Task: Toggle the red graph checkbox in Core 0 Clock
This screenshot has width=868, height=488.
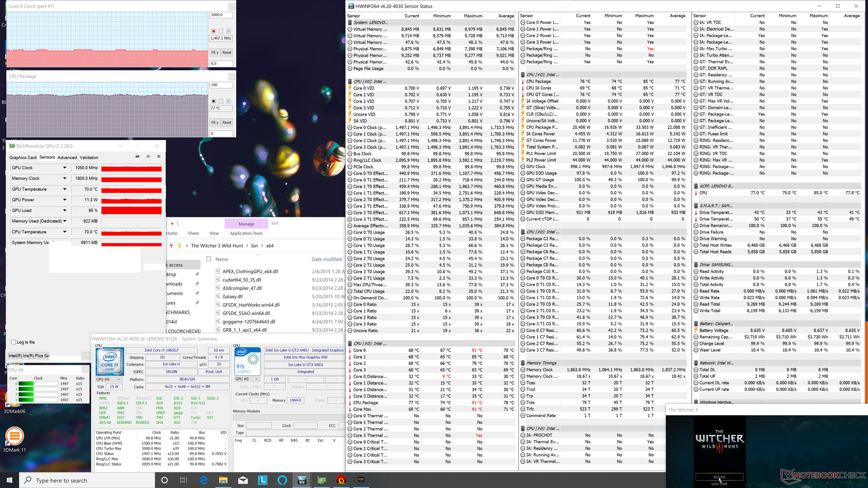Action: 213,31
